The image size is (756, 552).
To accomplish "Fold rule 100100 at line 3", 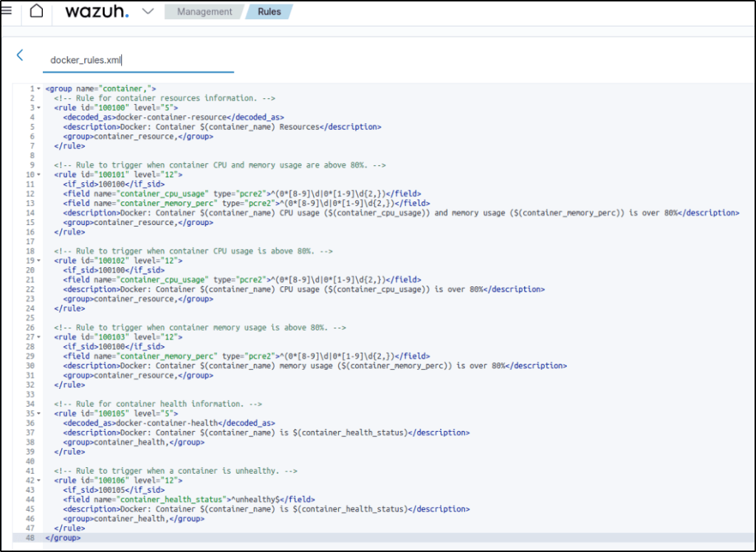I will pyautogui.click(x=38, y=108).
